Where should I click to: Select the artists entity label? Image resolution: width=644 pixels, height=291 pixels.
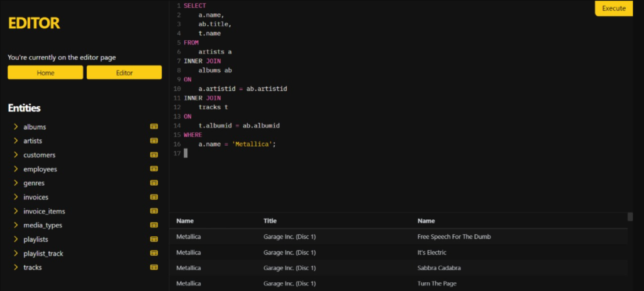[x=33, y=140]
